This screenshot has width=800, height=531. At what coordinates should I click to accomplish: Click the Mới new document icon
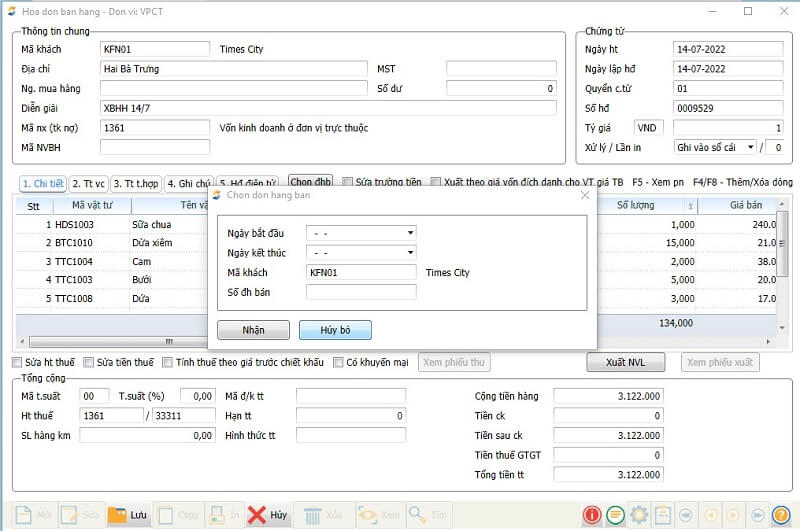click(x=24, y=515)
